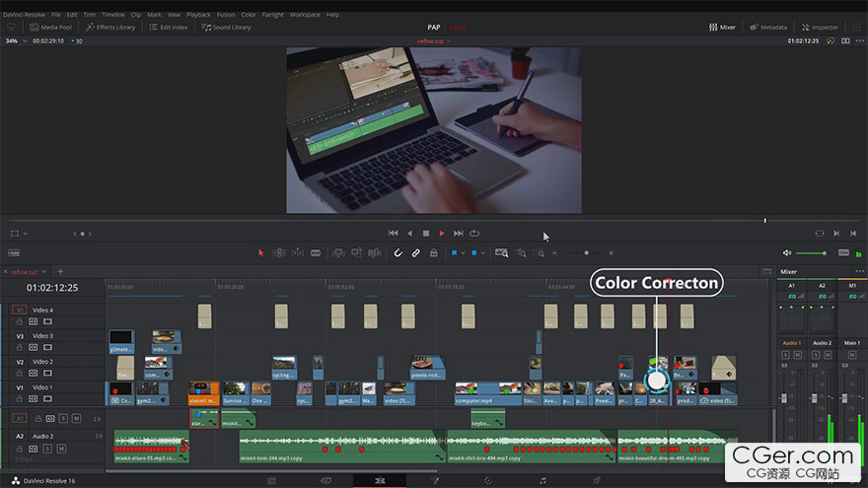Click the Overwrite Clip icon
Screen dimensions: 868x488
(356, 252)
